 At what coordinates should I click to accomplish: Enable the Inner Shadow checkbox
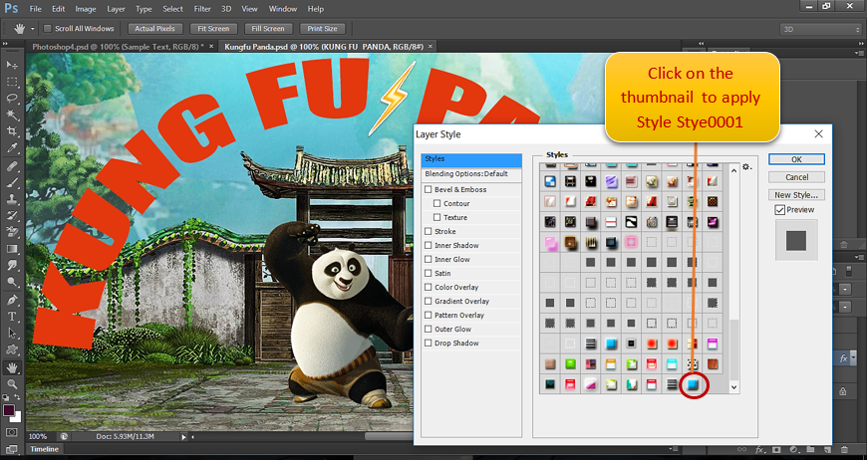coord(428,245)
